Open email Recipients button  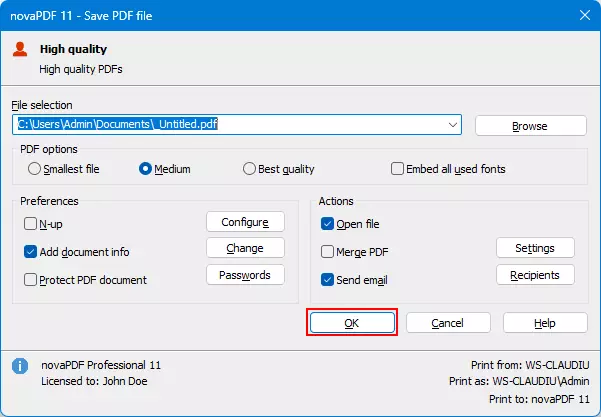point(535,275)
